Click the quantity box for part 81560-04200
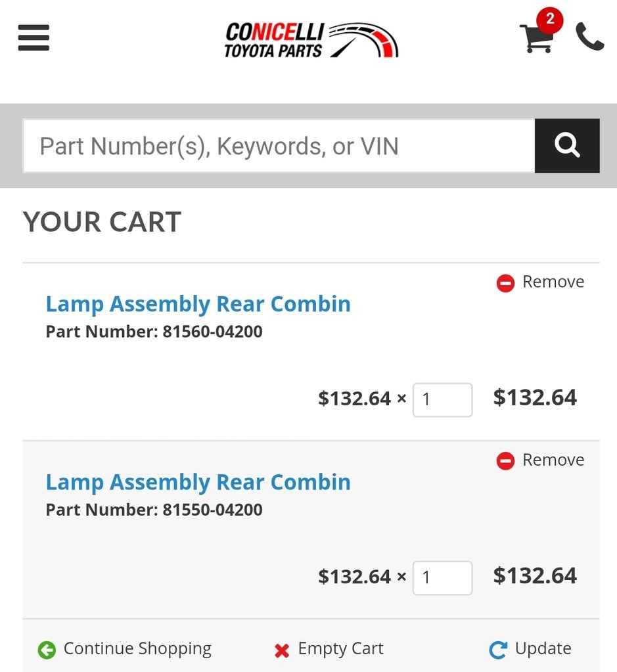This screenshot has height=672, width=617. 442,399
